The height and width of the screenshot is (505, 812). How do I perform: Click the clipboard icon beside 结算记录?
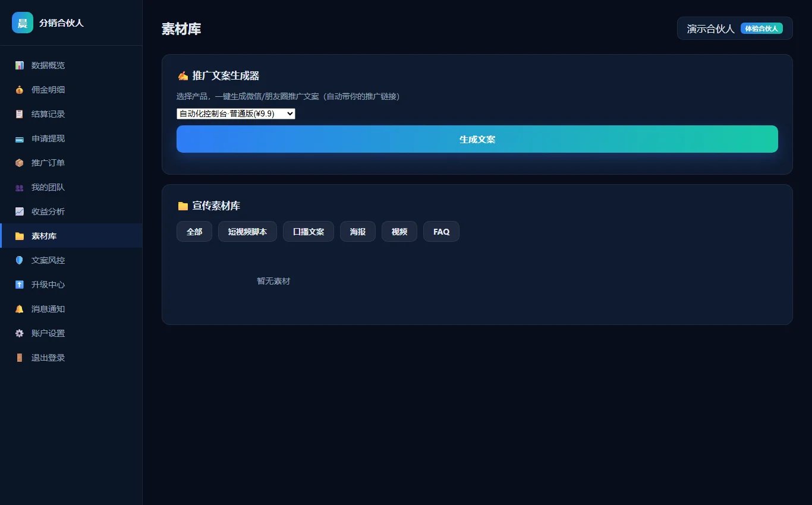click(x=20, y=114)
